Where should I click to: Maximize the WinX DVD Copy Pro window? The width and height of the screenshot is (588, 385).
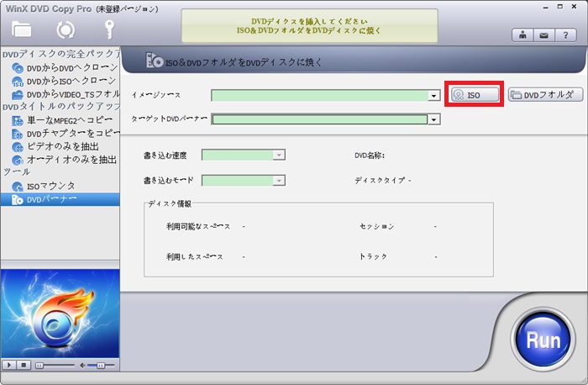click(560, 7)
